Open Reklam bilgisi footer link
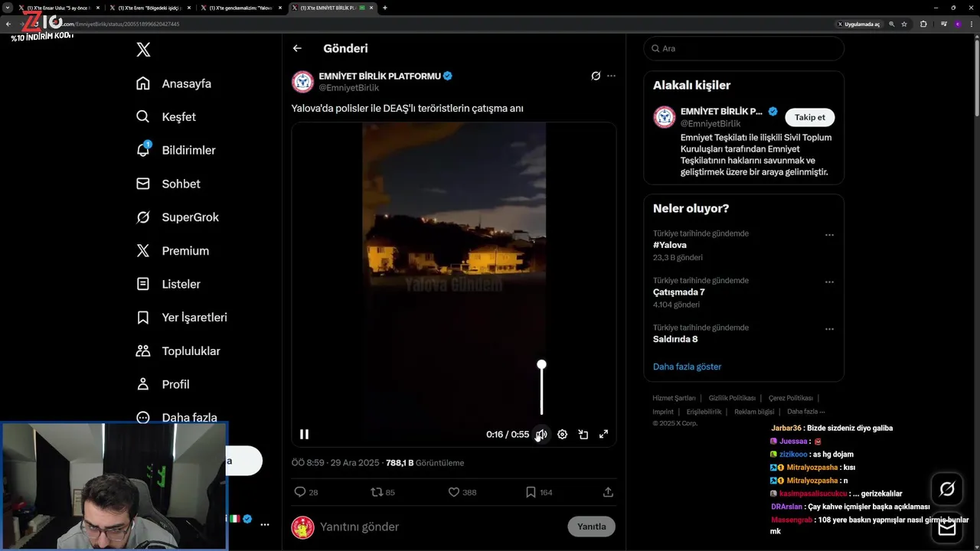The height and width of the screenshot is (551, 980). (754, 412)
